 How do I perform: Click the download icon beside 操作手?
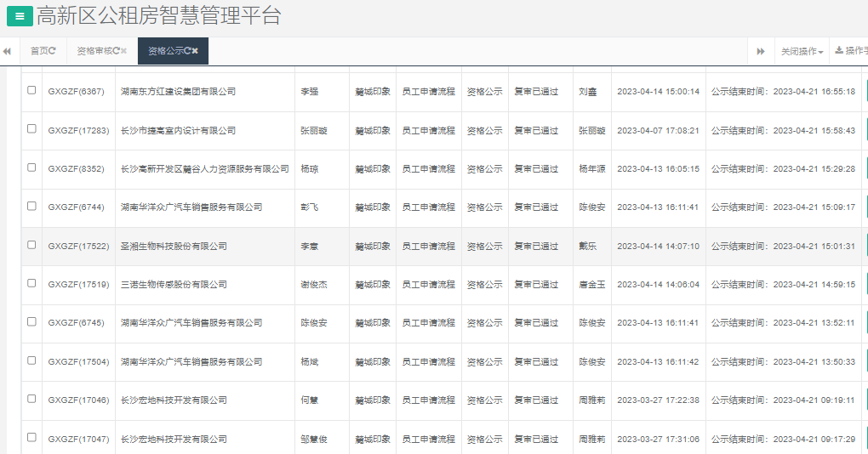click(x=839, y=50)
